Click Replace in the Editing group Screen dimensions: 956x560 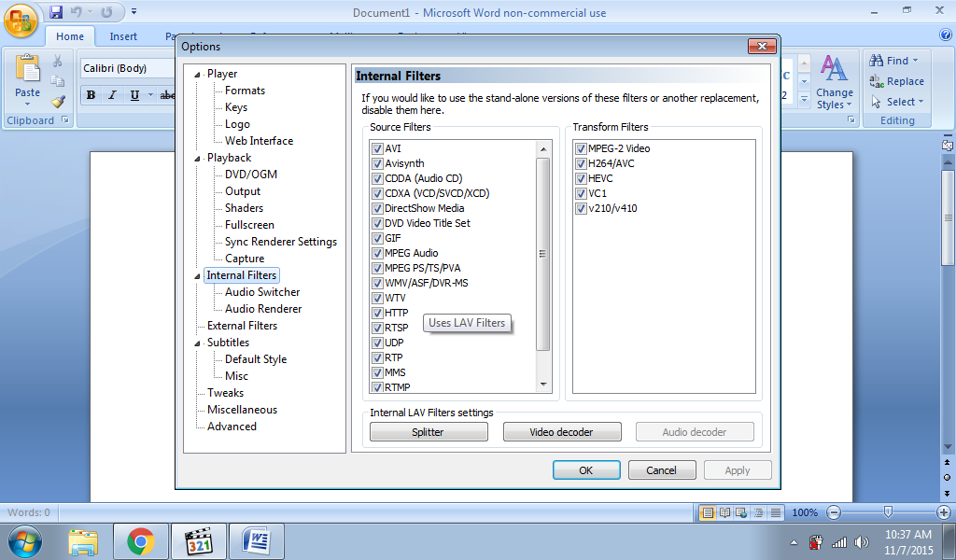pos(896,81)
